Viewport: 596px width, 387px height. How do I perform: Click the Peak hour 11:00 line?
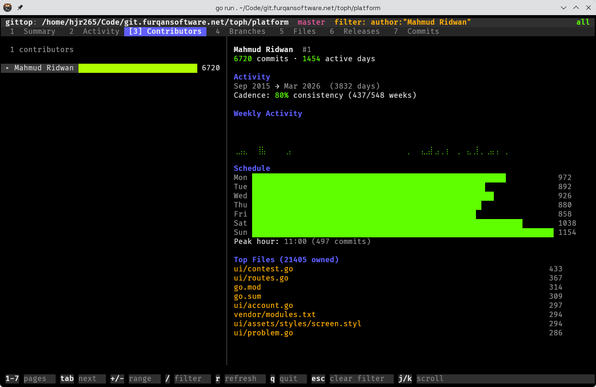[302, 241]
